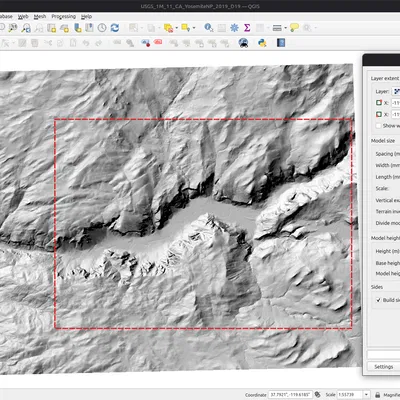This screenshot has height=400, width=400.
Task: Toggle the Build sides checkbox
Action: coord(378,300)
